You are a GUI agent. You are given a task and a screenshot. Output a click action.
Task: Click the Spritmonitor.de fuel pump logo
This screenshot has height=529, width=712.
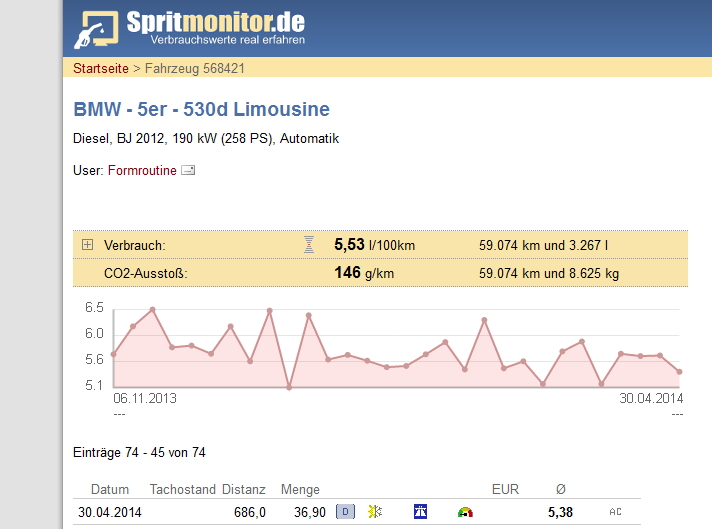(x=100, y=28)
